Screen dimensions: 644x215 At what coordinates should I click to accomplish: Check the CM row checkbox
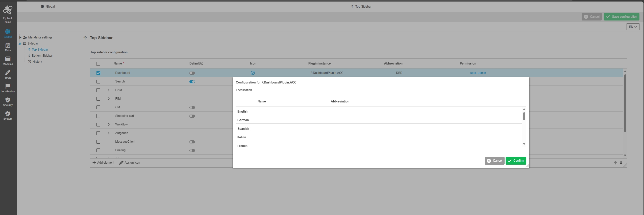(x=98, y=107)
